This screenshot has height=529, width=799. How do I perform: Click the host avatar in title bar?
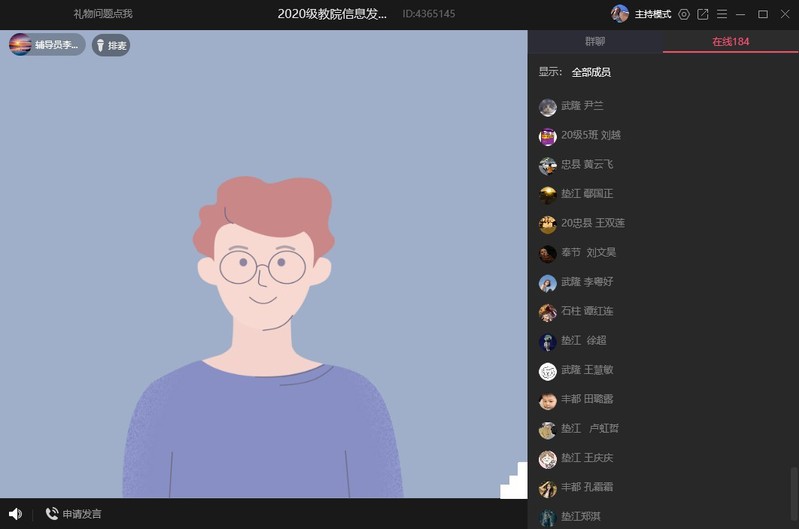[x=620, y=14]
